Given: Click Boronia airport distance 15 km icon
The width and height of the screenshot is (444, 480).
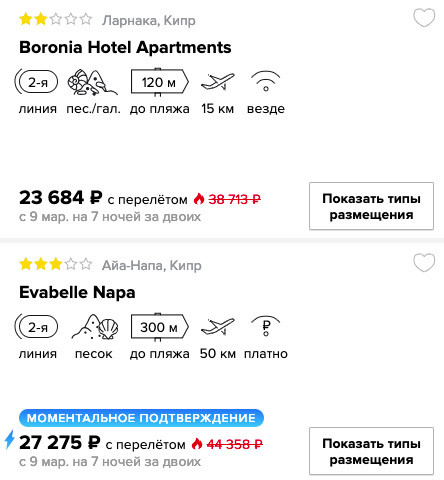Looking at the screenshot, I should pyautogui.click(x=218, y=82).
